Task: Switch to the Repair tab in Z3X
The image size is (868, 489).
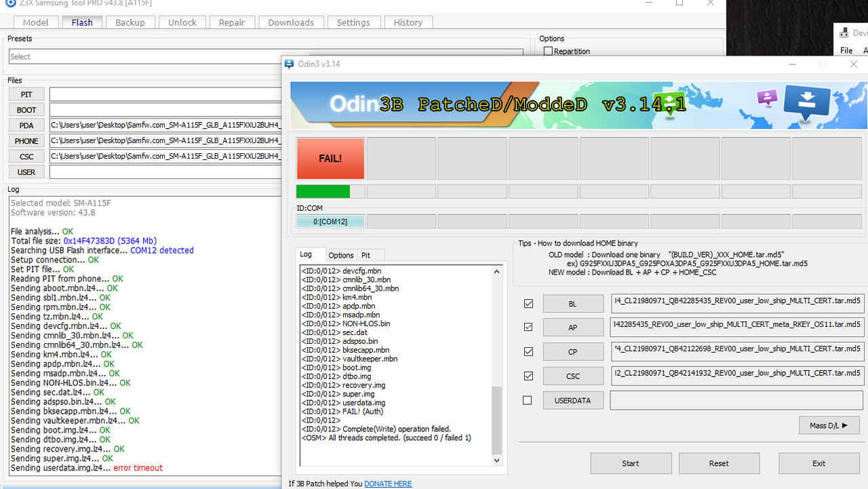Action: (x=232, y=22)
